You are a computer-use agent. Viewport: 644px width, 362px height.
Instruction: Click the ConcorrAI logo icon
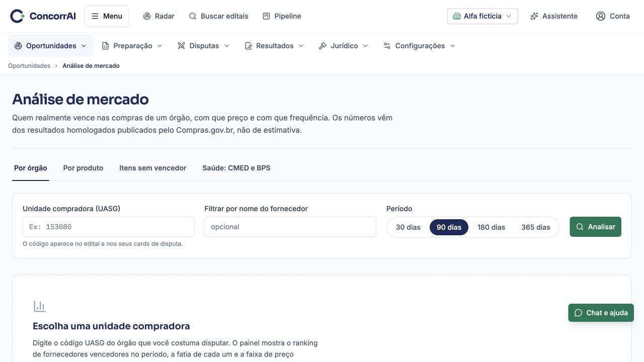click(17, 16)
